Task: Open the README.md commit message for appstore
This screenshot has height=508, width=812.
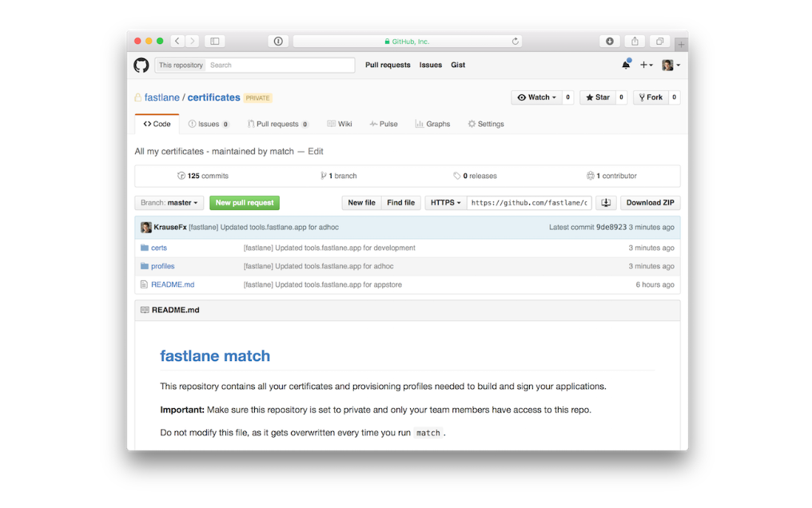Action: pyautogui.click(x=323, y=284)
